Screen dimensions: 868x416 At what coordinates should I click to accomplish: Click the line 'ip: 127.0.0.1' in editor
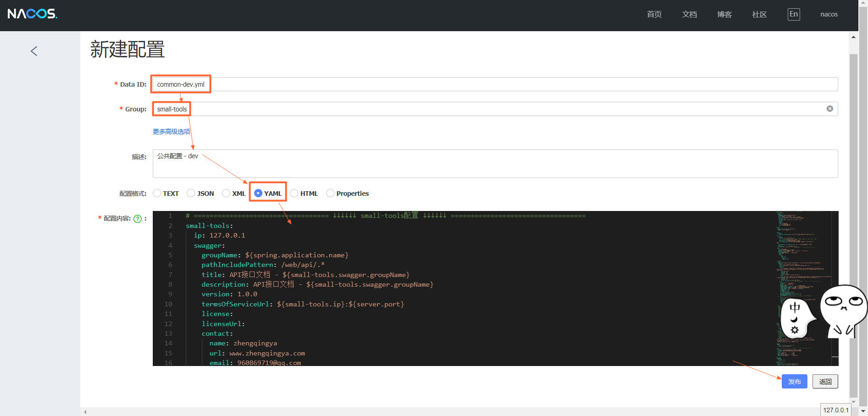pyautogui.click(x=219, y=235)
